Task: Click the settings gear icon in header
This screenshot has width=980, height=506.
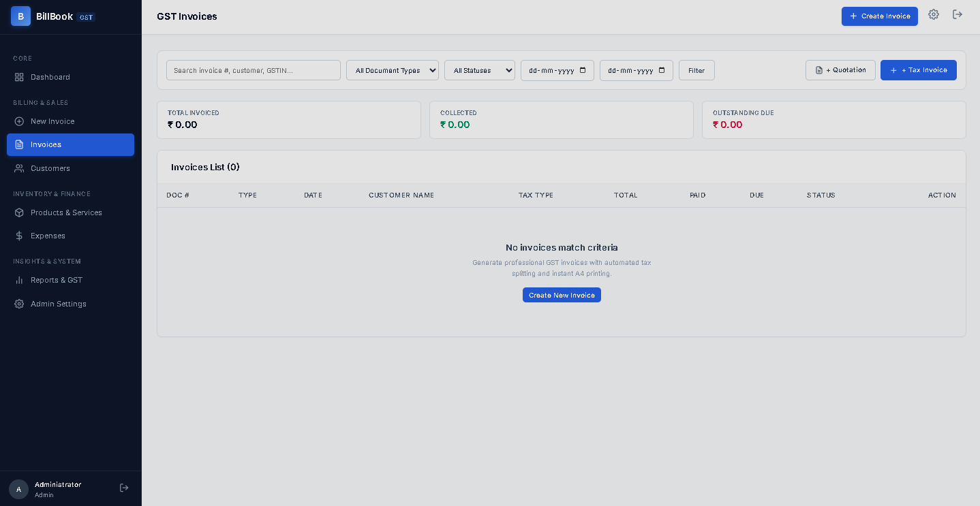Action: [934, 14]
